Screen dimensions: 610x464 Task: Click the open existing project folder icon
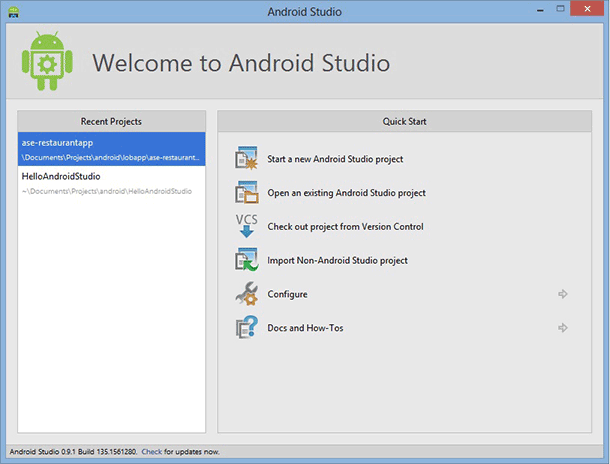pos(246,192)
